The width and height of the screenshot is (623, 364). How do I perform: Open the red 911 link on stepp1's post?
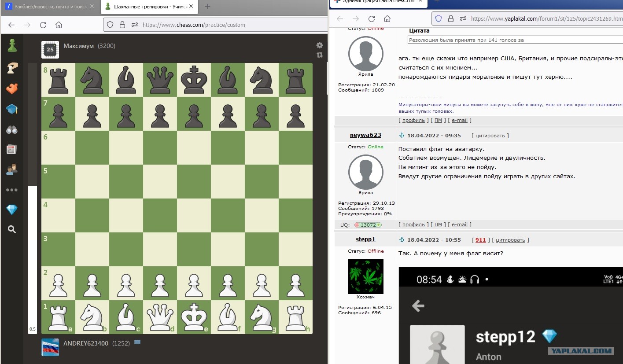[x=480, y=240]
